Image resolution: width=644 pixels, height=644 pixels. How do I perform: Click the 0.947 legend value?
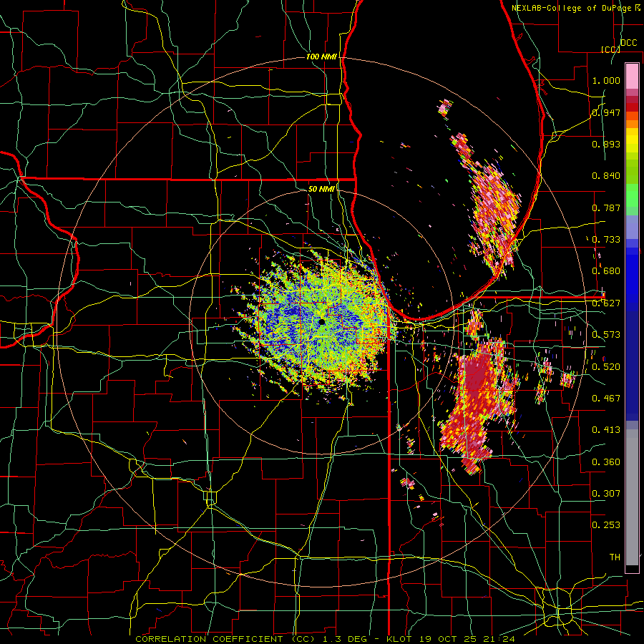[606, 112]
